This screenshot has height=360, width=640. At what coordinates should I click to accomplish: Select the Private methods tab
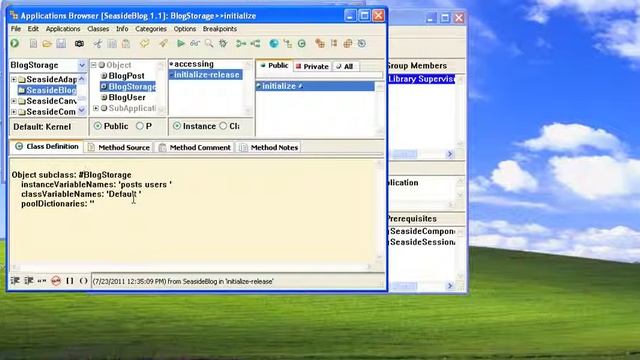pyautogui.click(x=313, y=66)
